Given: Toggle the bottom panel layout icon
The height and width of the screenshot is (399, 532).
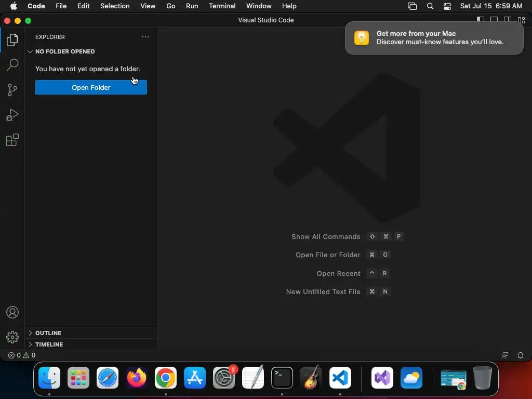Looking at the screenshot, I should click(x=494, y=20).
